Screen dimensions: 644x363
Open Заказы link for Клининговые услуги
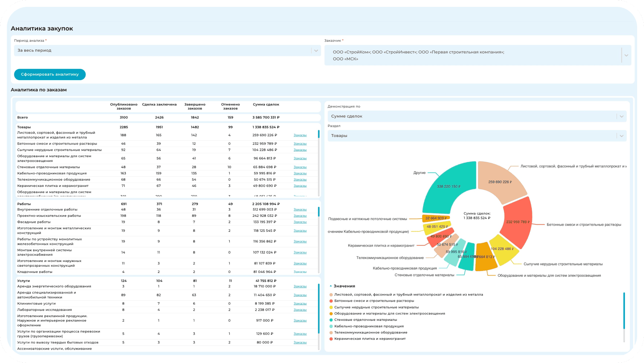pyautogui.click(x=300, y=304)
